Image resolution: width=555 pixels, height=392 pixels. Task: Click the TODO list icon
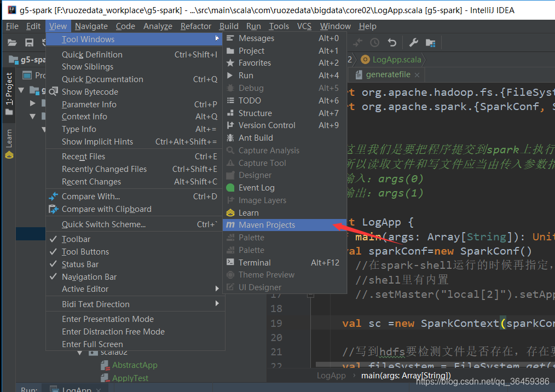230,101
